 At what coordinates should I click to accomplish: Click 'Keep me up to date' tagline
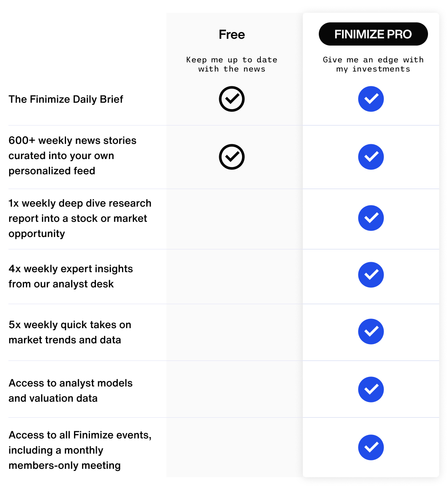tap(232, 64)
